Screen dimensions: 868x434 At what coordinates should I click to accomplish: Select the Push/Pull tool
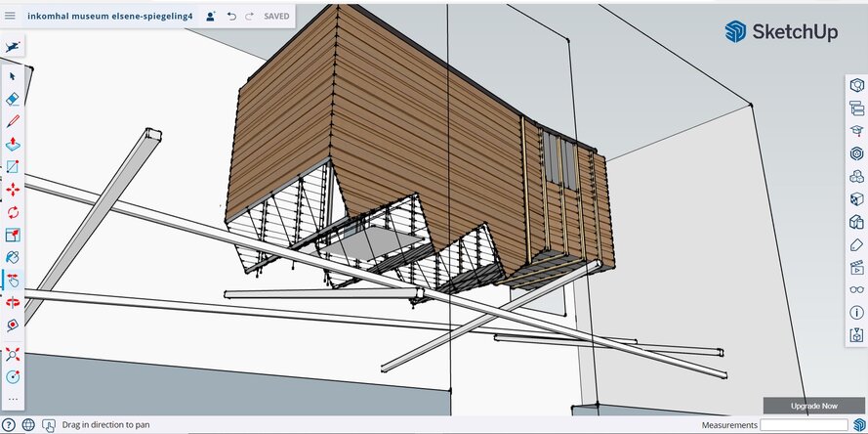click(13, 144)
